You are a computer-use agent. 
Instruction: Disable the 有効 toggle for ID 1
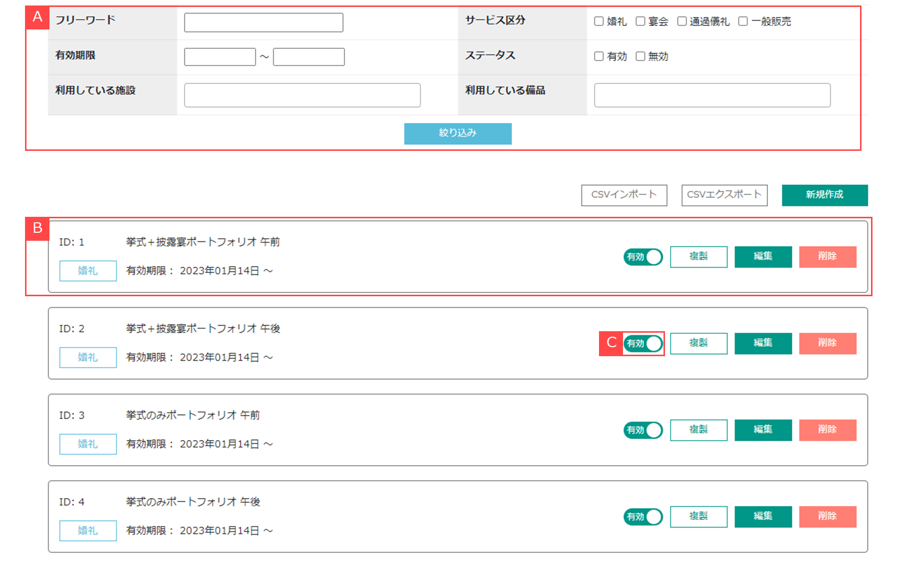pyautogui.click(x=643, y=257)
